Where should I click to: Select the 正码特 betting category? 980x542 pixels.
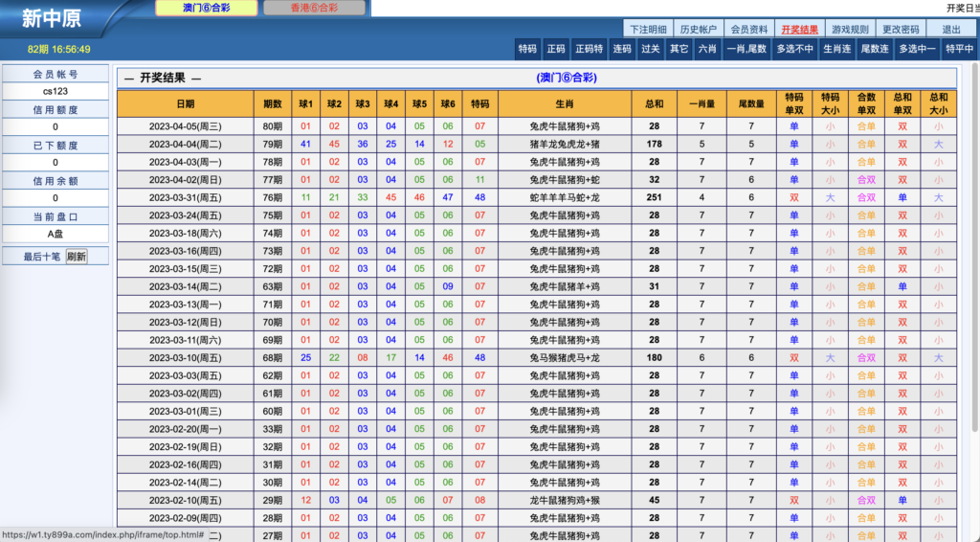point(589,49)
